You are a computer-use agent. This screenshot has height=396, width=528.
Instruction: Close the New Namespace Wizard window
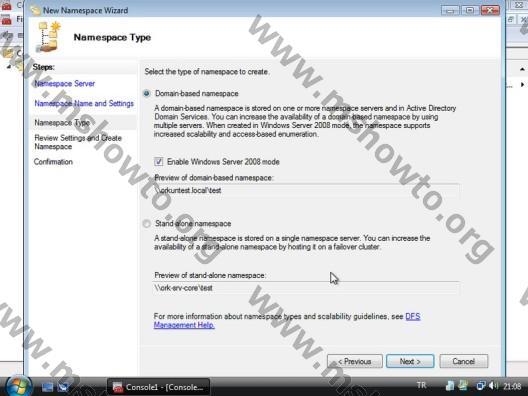click(490, 10)
